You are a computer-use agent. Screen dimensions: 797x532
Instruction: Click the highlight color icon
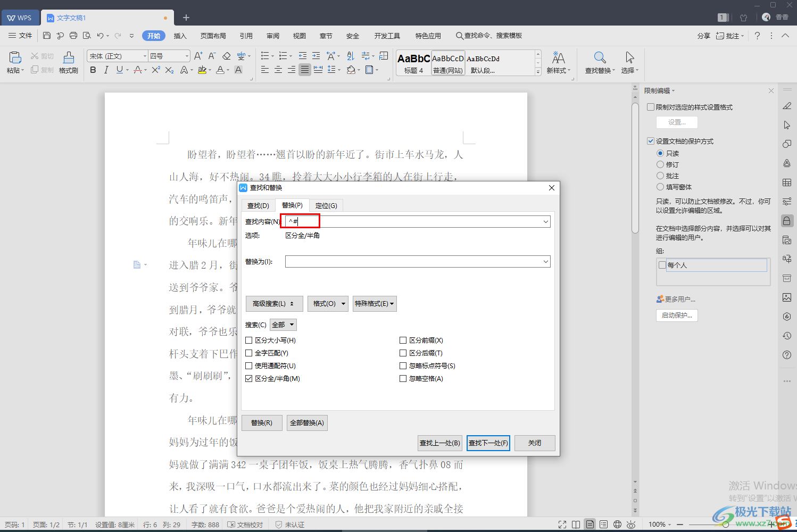202,70
